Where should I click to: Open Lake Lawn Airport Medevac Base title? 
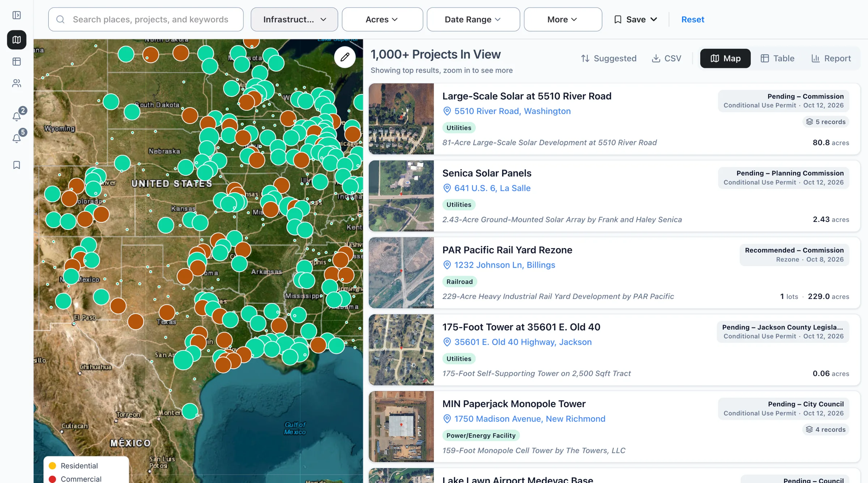tap(518, 479)
